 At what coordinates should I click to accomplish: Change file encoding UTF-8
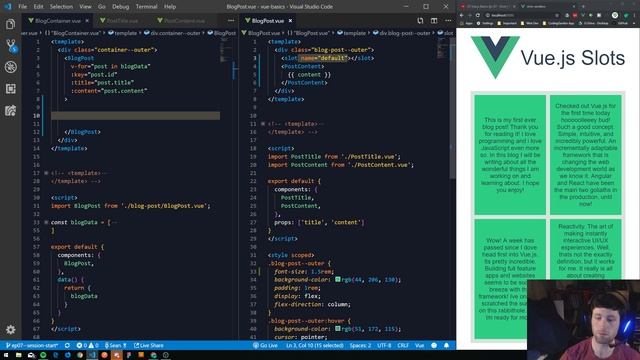pyautogui.click(x=384, y=345)
